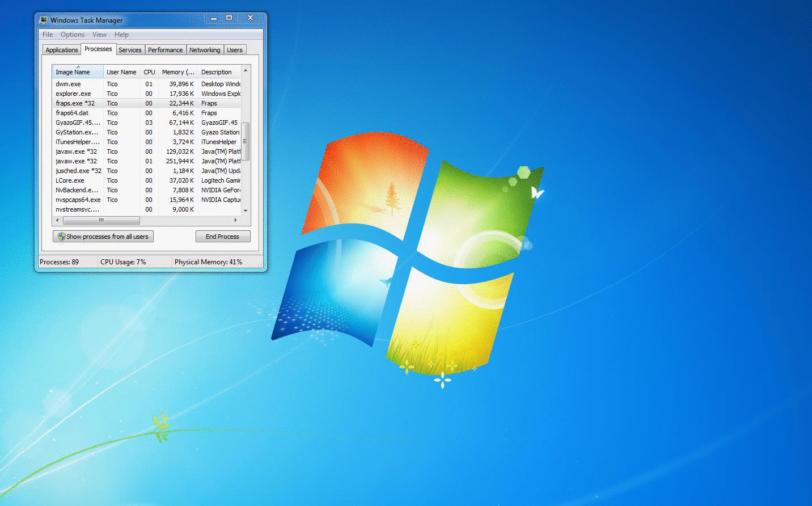The image size is (812, 506).
Task: Sort by the Memory column header
Action: 178,72
